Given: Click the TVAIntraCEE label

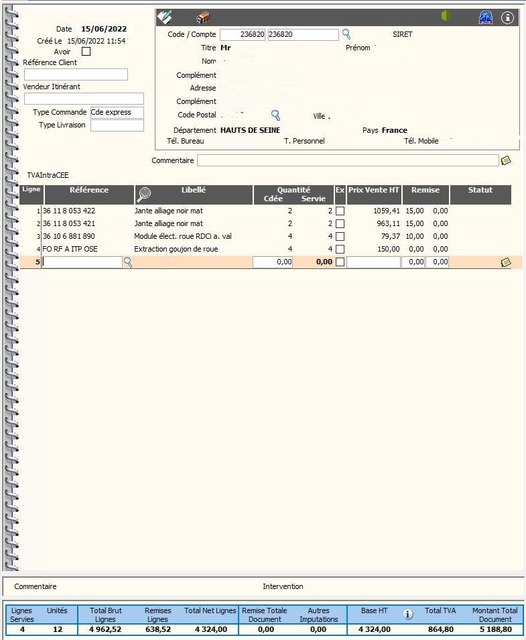Looking at the screenshot, I should coord(48,175).
